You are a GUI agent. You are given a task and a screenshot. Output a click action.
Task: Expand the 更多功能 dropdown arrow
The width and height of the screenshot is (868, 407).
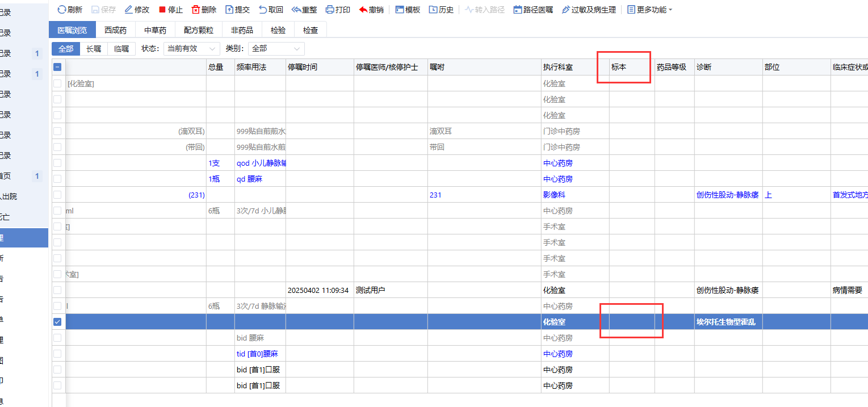point(670,10)
